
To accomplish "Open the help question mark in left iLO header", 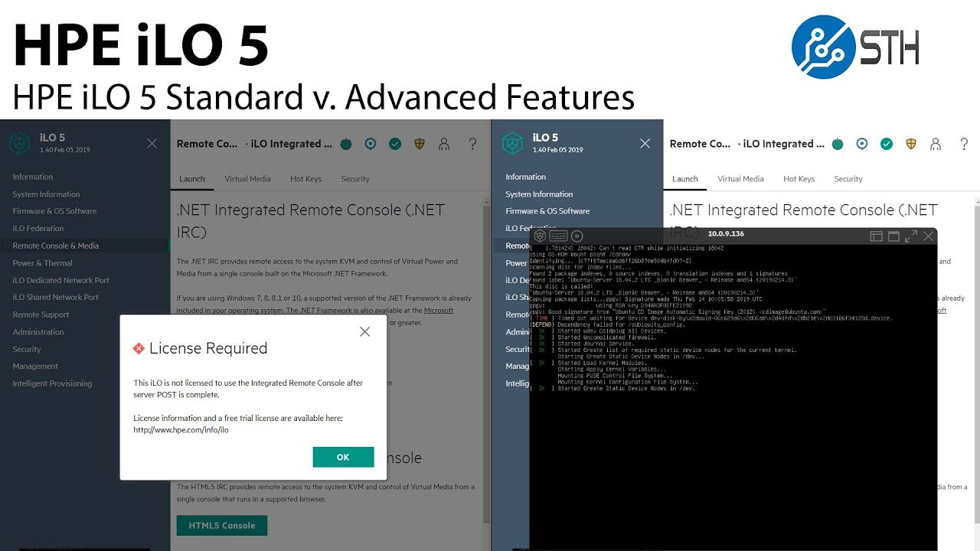I will (x=472, y=144).
